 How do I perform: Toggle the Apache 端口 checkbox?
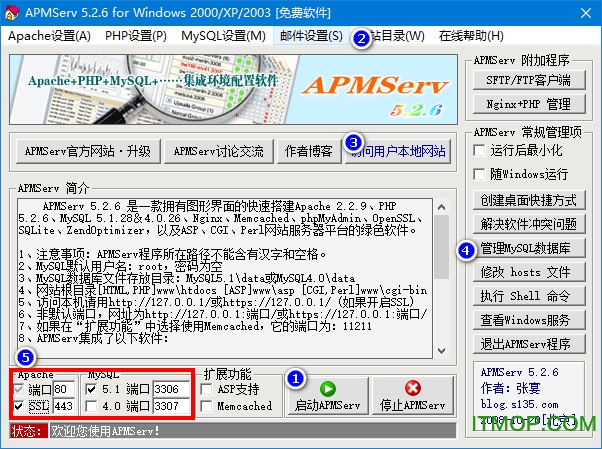click(x=19, y=389)
